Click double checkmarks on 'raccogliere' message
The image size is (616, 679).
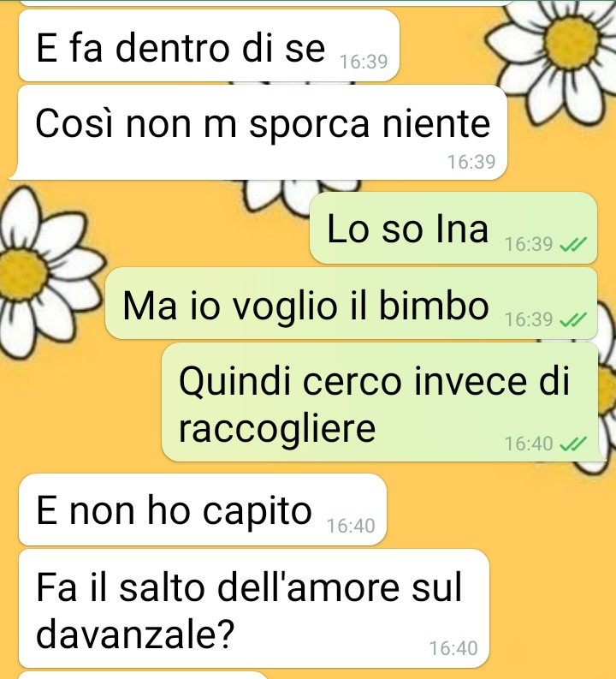tap(573, 444)
